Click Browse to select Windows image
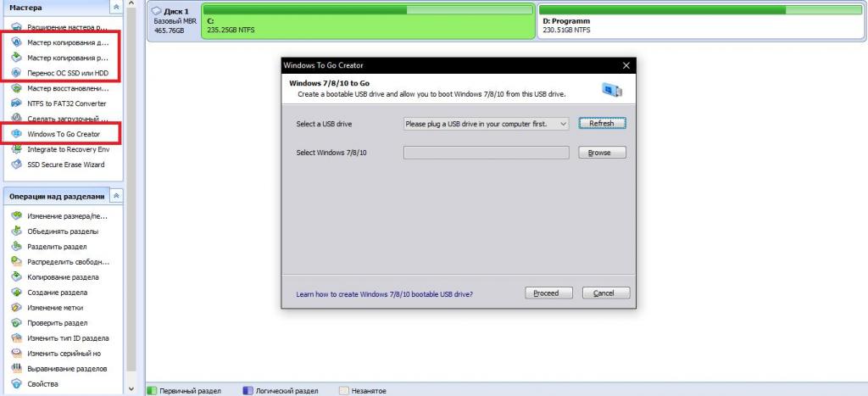 click(x=602, y=153)
